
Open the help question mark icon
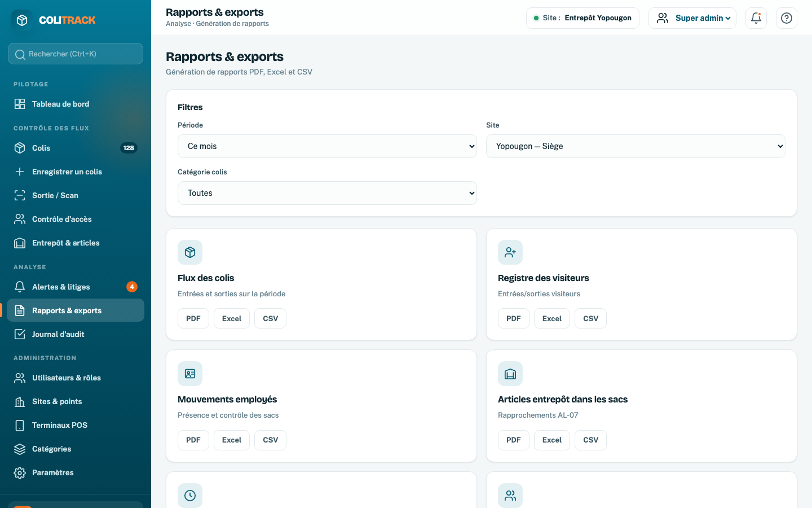click(787, 18)
